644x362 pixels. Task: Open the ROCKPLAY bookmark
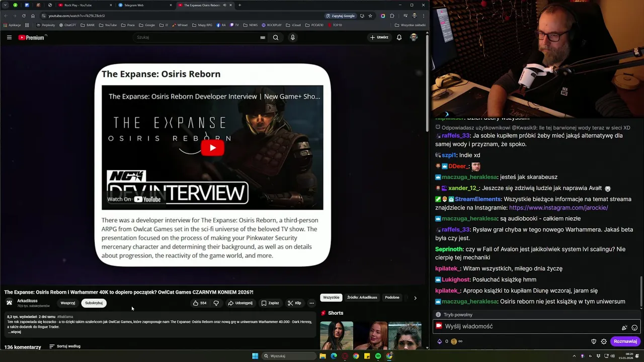point(271,25)
